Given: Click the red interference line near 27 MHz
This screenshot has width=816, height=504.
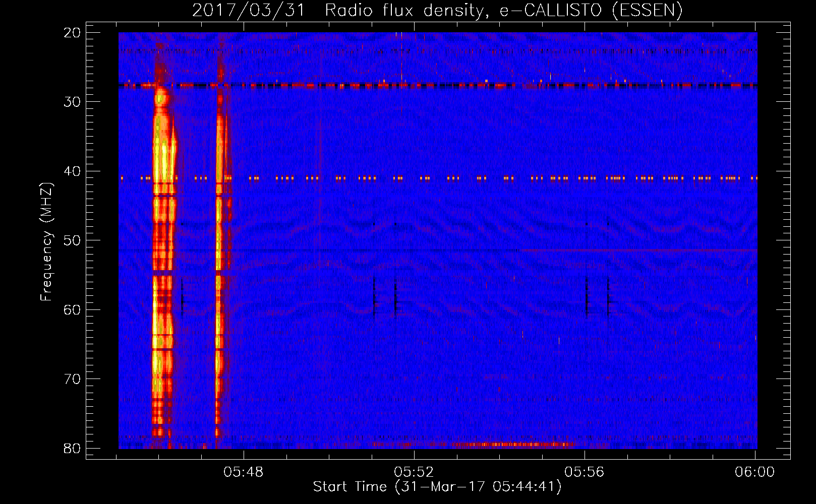Looking at the screenshot, I should click(x=438, y=86).
